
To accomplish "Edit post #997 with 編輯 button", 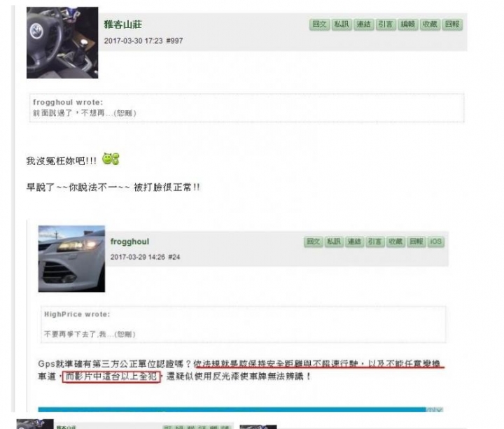I will pyautogui.click(x=408, y=24).
